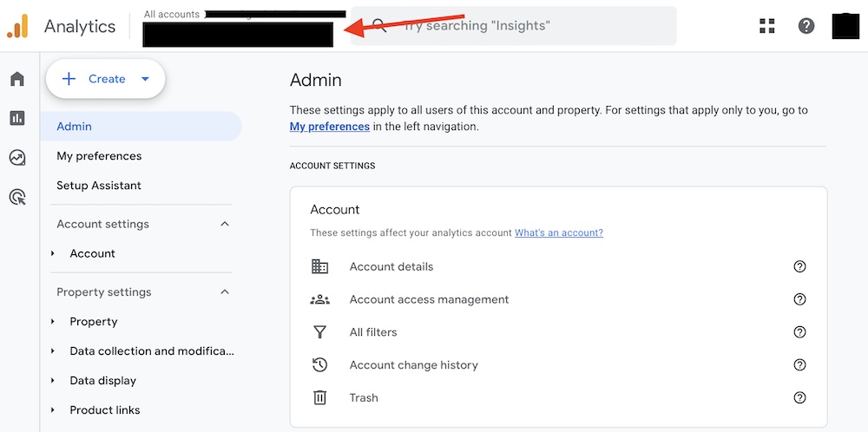This screenshot has width=868, height=432.
Task: Expand Data collection and modification arrow
Action: [53, 350]
